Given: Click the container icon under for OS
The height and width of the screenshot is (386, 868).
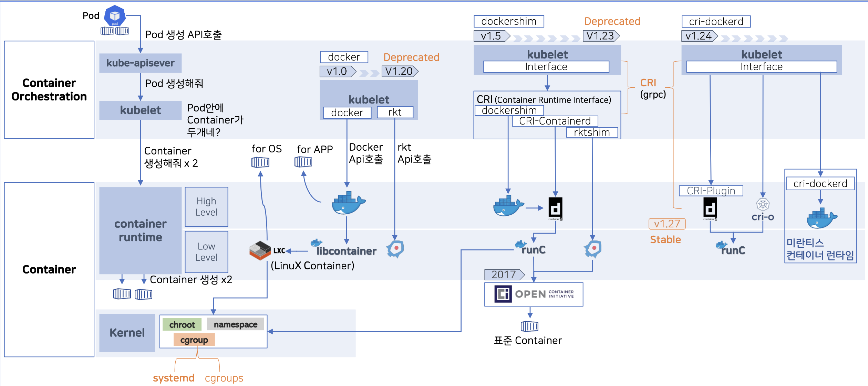Looking at the screenshot, I should (260, 162).
